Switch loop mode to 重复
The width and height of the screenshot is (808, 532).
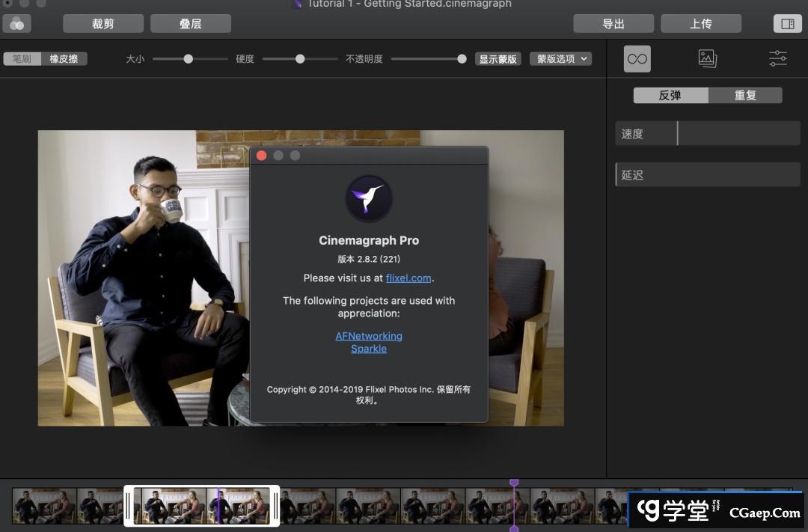(x=745, y=96)
